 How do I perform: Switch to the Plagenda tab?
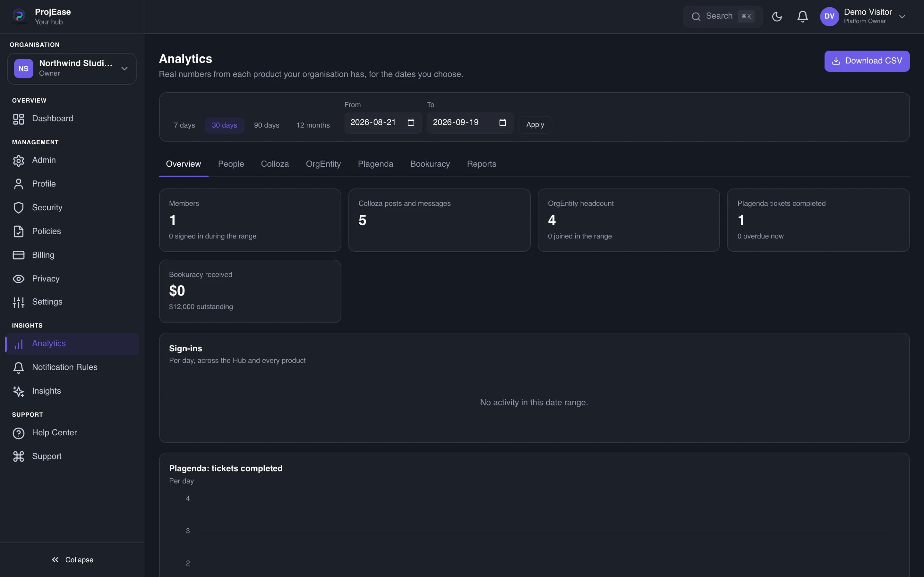[375, 164]
